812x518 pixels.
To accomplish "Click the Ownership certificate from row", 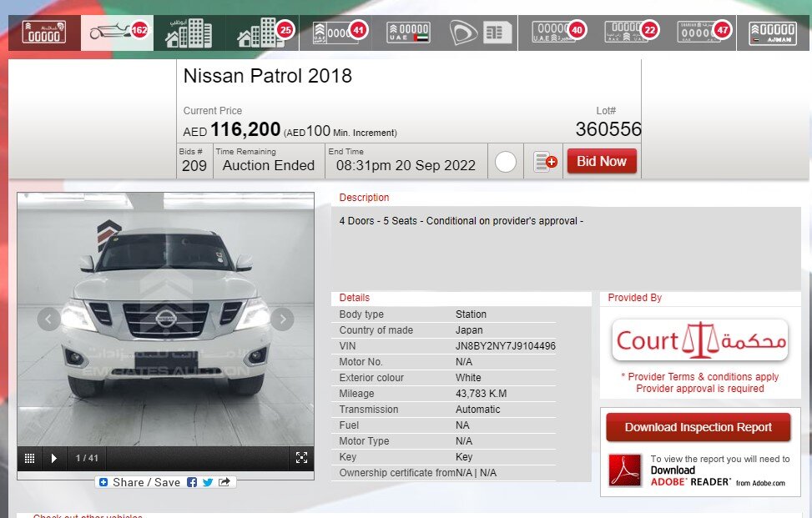I will [x=444, y=473].
